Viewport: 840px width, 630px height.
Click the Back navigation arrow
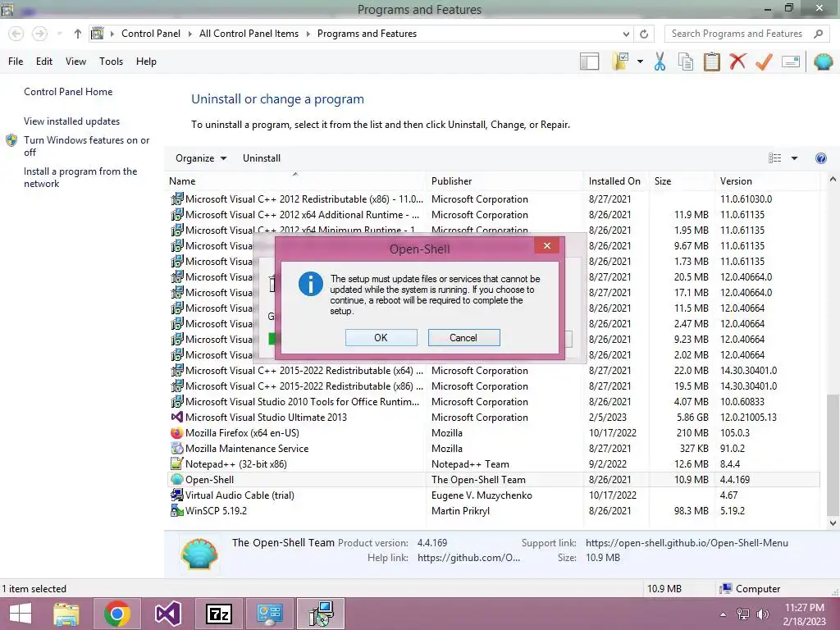click(x=16, y=34)
